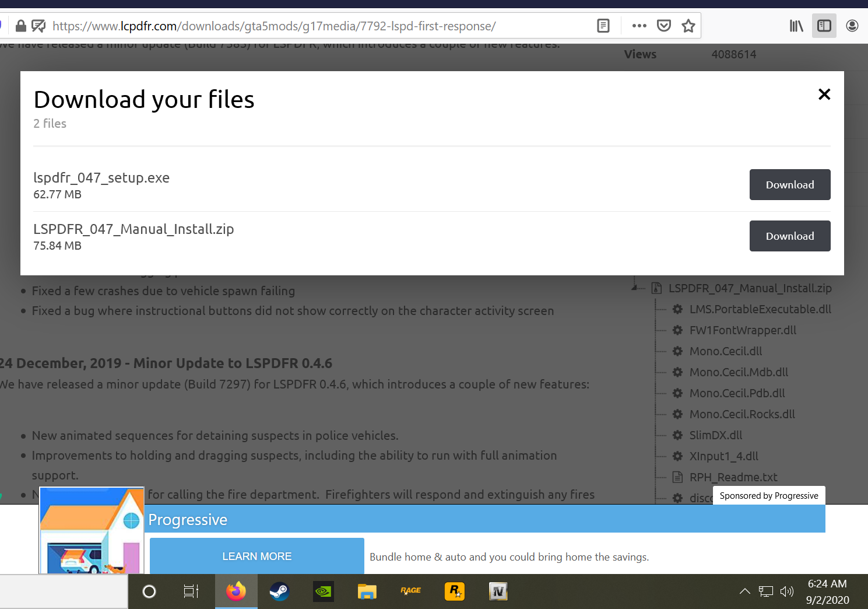Image resolution: width=868 pixels, height=609 pixels.
Task: Select Mono.Cecil.Rocks.dll in file tree
Action: (742, 414)
